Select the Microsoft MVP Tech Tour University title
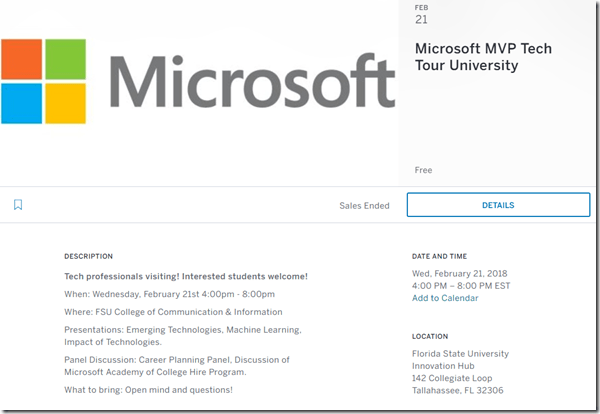 483,57
